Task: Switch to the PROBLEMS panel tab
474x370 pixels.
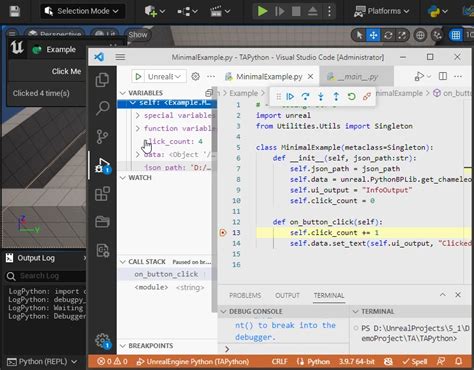Action: coord(245,295)
